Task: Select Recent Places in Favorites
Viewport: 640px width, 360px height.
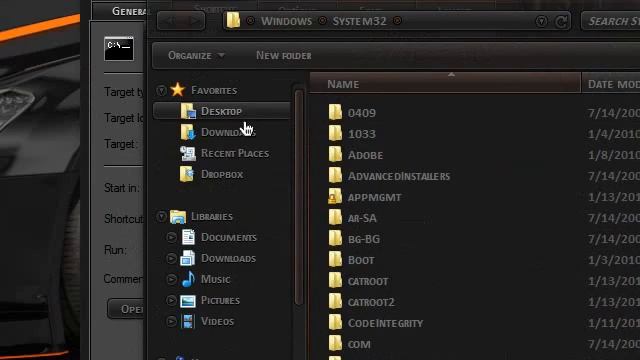Action: [x=235, y=153]
